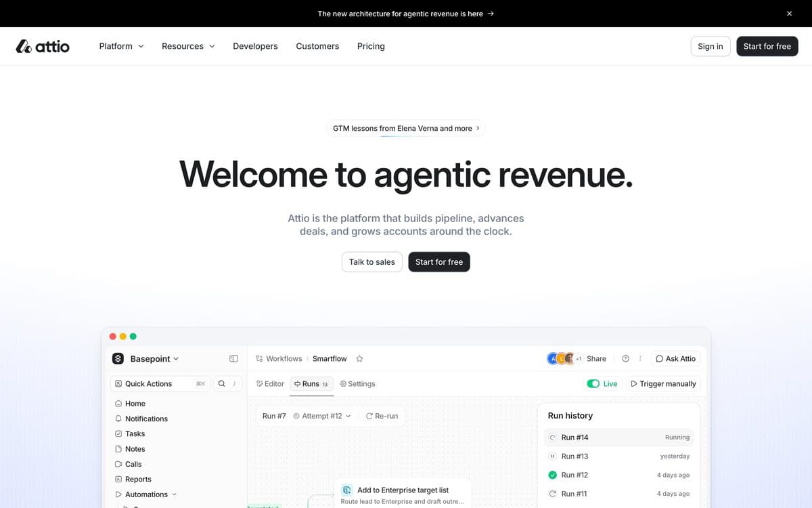This screenshot has width=812, height=508.
Task: Open Notifications in the sidebar
Action: (141, 419)
